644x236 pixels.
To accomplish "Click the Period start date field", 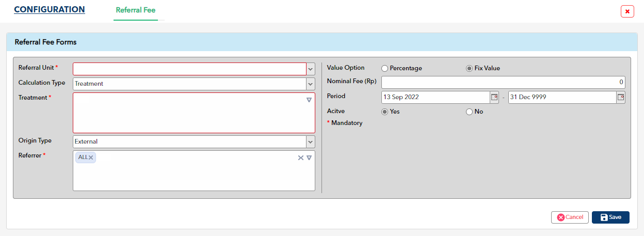I will (x=436, y=97).
